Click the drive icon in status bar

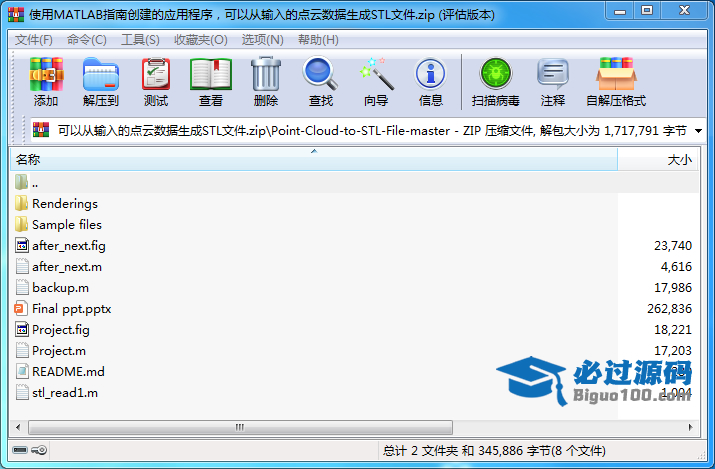20,450
